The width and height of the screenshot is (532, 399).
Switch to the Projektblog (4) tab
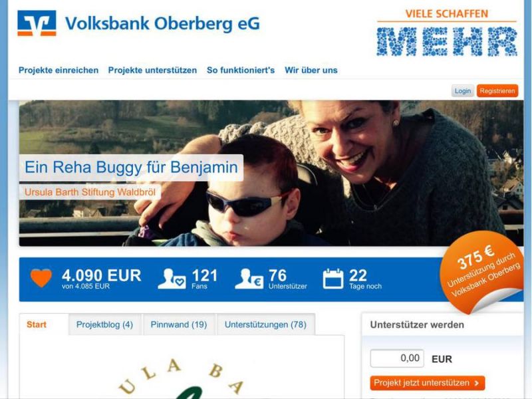point(104,325)
